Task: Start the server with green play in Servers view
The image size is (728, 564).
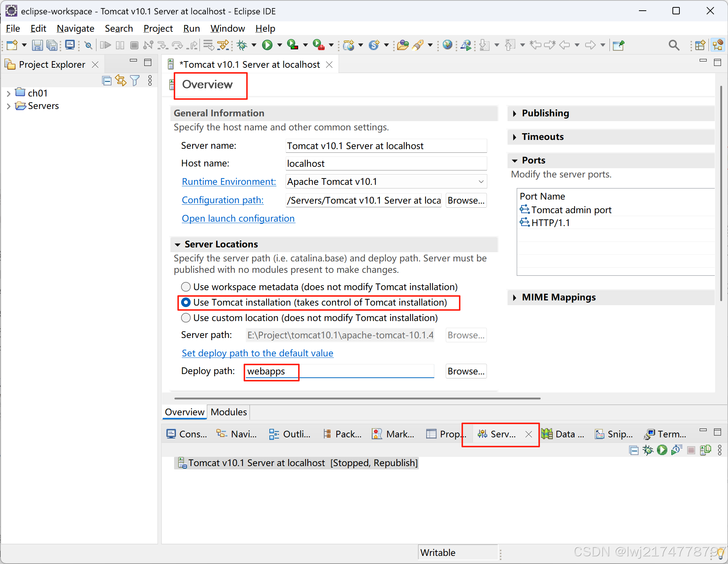Action: click(x=662, y=450)
